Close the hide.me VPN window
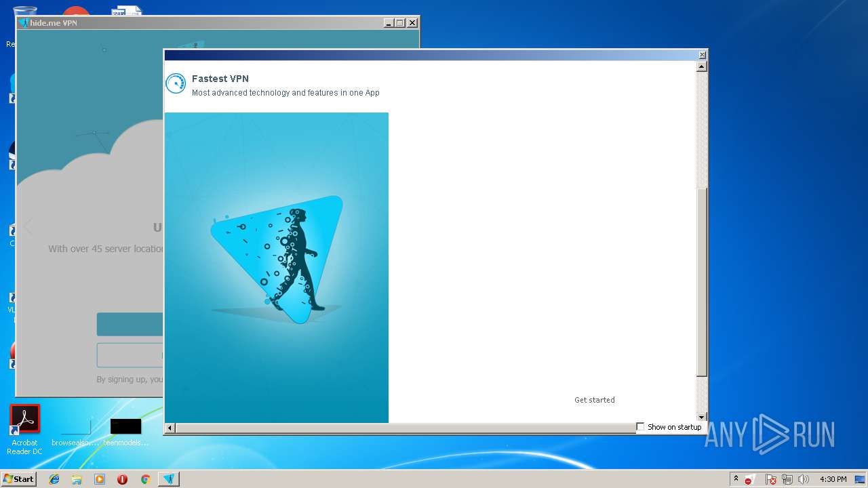Screen dimensions: 868x488 pyautogui.click(x=412, y=22)
